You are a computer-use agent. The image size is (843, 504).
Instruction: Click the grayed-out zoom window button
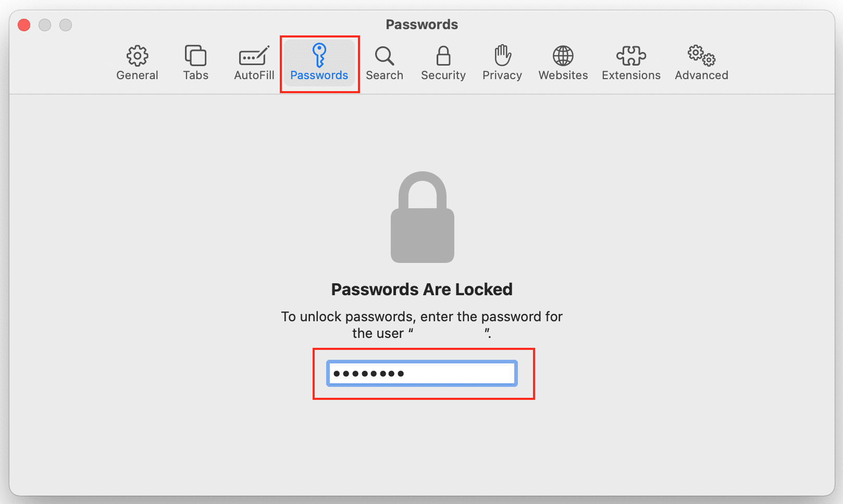coord(66,25)
